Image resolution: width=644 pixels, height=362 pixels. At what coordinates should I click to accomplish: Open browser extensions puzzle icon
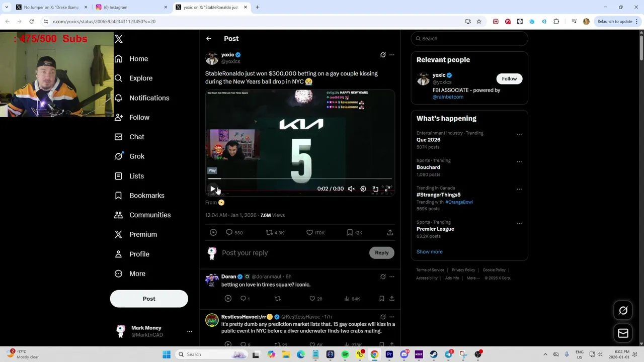(x=556, y=21)
